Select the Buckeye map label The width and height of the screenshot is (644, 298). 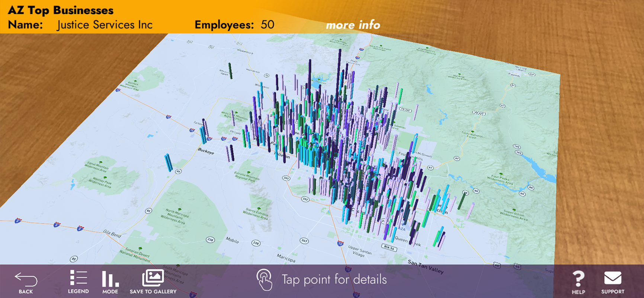point(206,151)
